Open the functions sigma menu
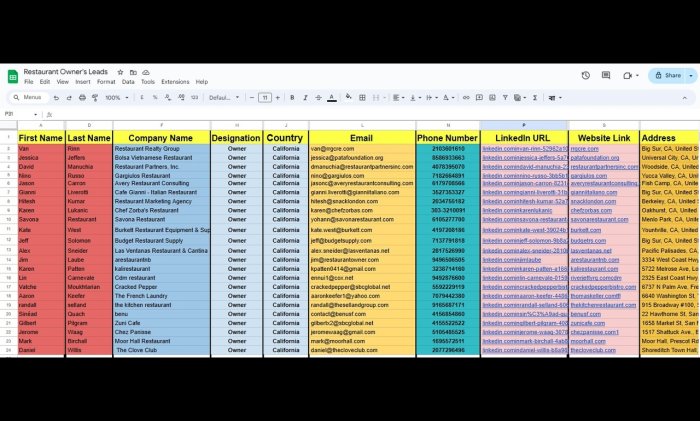 pos(535,97)
